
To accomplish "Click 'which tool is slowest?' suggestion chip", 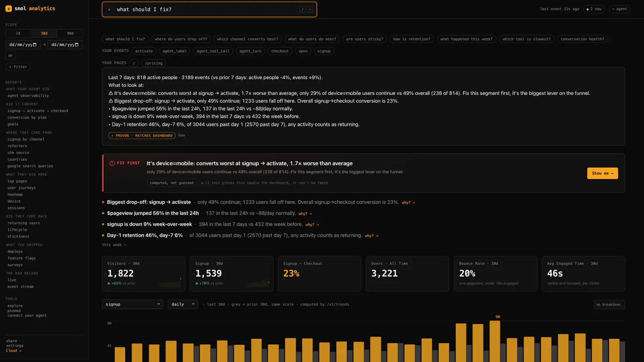I will point(526,39).
